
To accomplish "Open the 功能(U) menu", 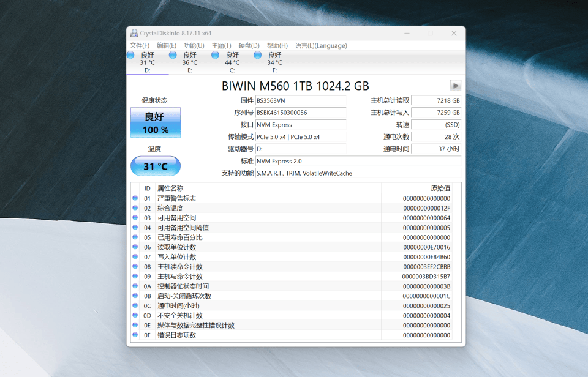I will click(194, 45).
